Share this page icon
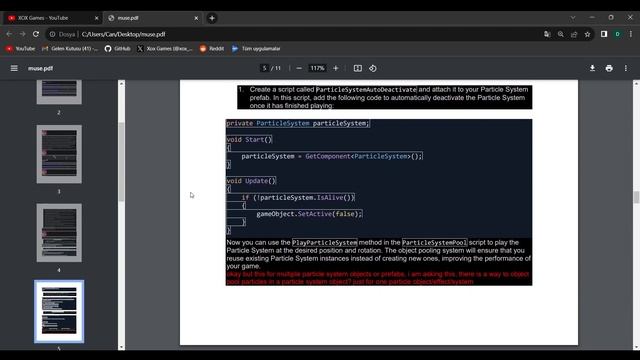Viewport: 640px width, 360px height. click(x=574, y=34)
